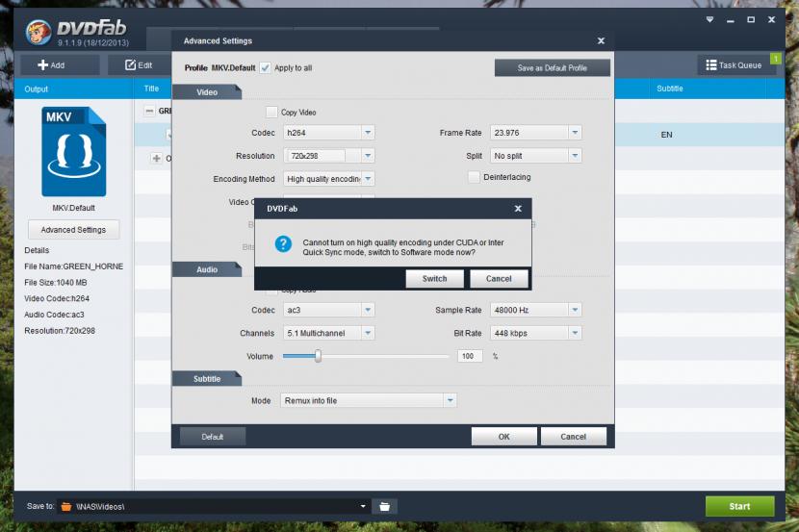799x532 pixels.
Task: Click the blue question mark icon
Action: click(x=283, y=243)
